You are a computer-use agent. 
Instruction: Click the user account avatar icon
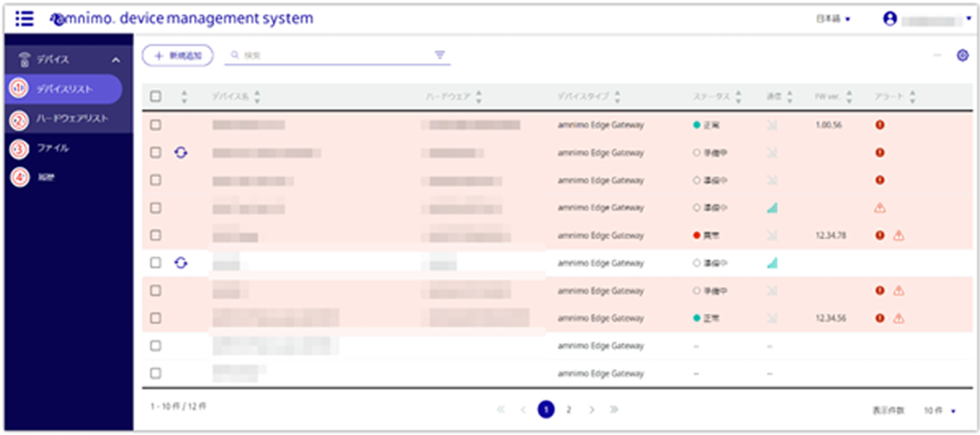coord(890,19)
